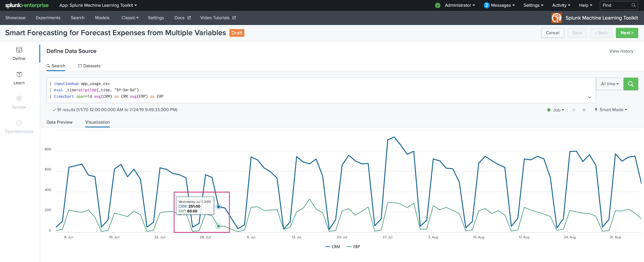
Task: Open the Messages dropdown
Action: 503,5
